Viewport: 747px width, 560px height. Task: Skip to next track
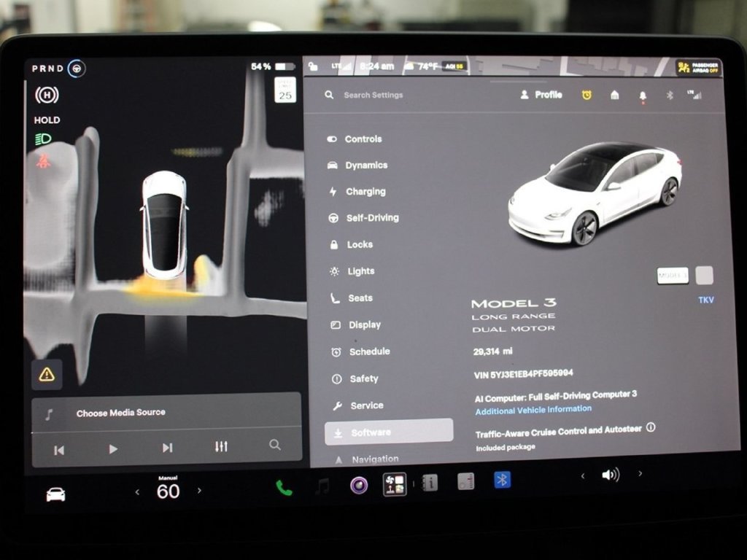tap(167, 448)
